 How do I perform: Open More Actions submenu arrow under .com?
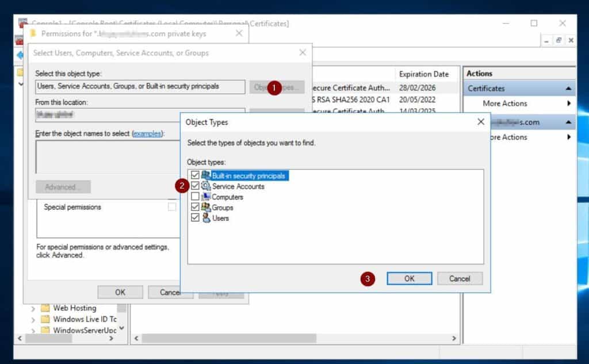tap(569, 137)
